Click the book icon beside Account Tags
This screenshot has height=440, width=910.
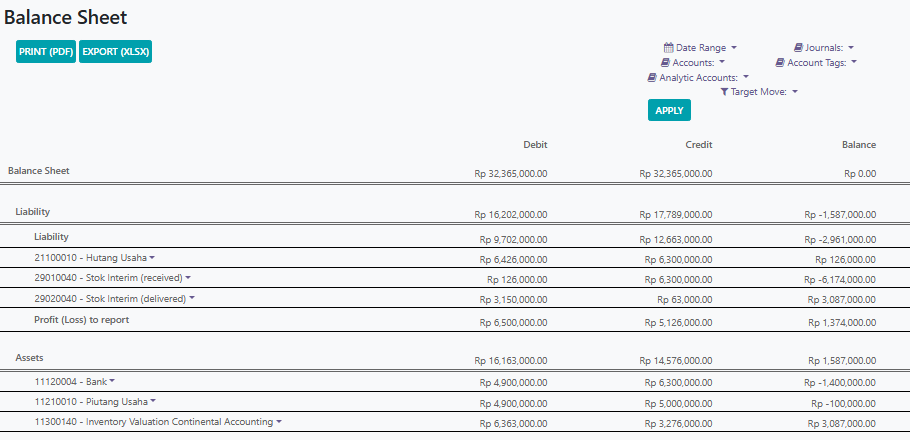click(780, 63)
